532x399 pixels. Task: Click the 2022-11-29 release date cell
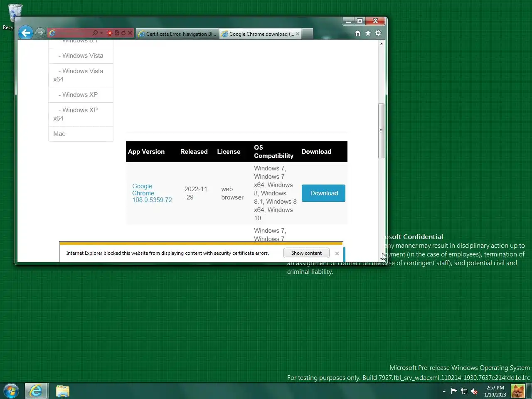tap(196, 193)
